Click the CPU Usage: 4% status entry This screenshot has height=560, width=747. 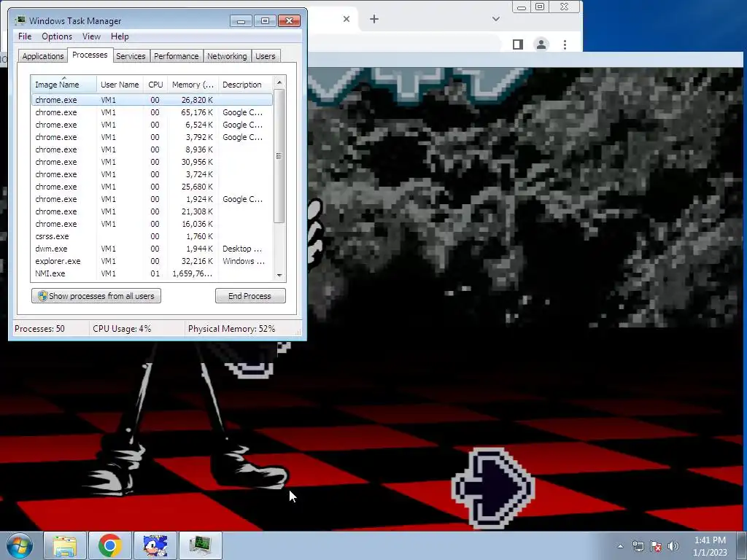coord(122,329)
